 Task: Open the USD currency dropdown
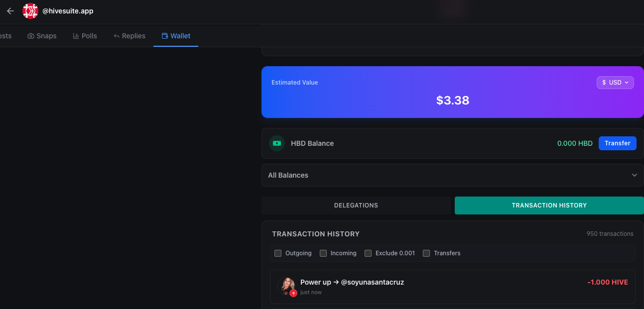click(x=615, y=83)
